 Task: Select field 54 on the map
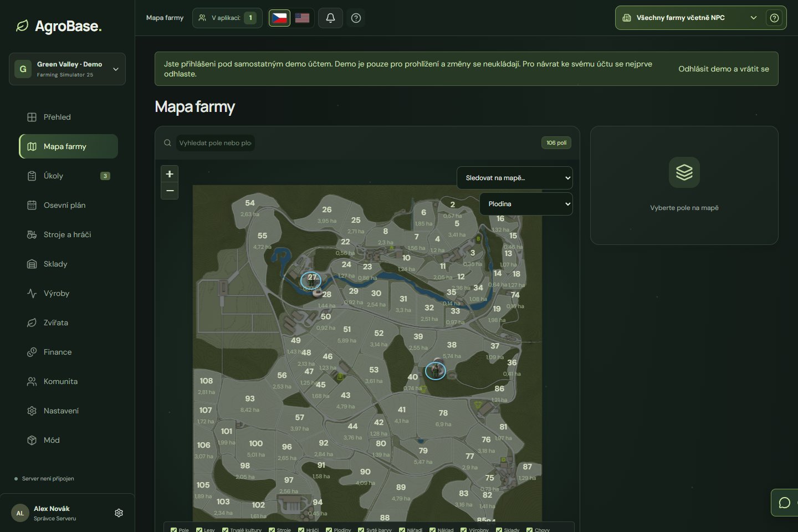[x=250, y=203]
